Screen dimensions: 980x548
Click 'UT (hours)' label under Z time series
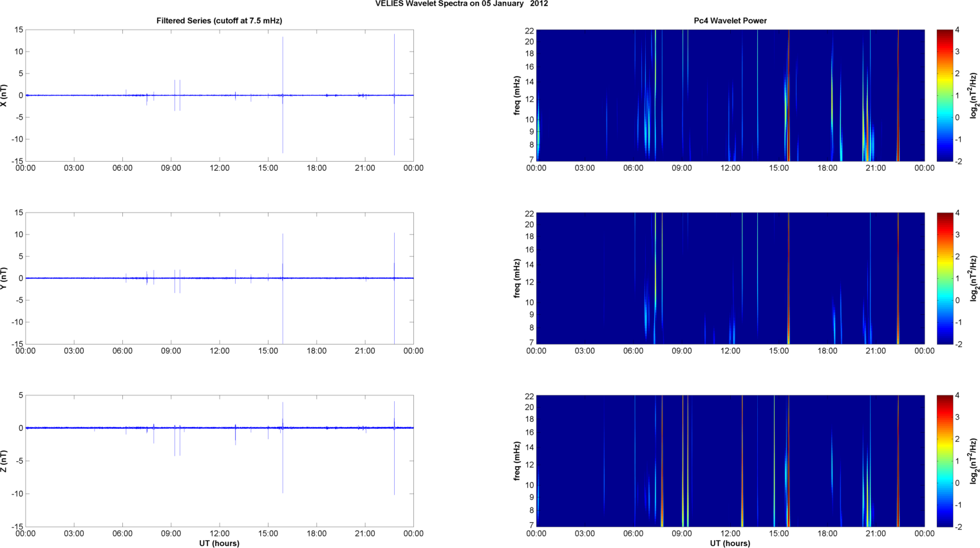pos(219,543)
